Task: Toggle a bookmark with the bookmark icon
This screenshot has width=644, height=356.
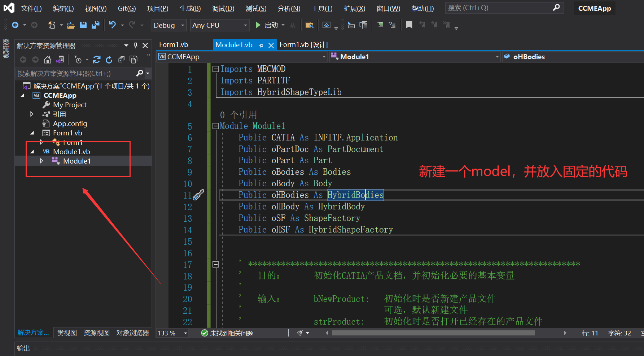Action: click(409, 25)
